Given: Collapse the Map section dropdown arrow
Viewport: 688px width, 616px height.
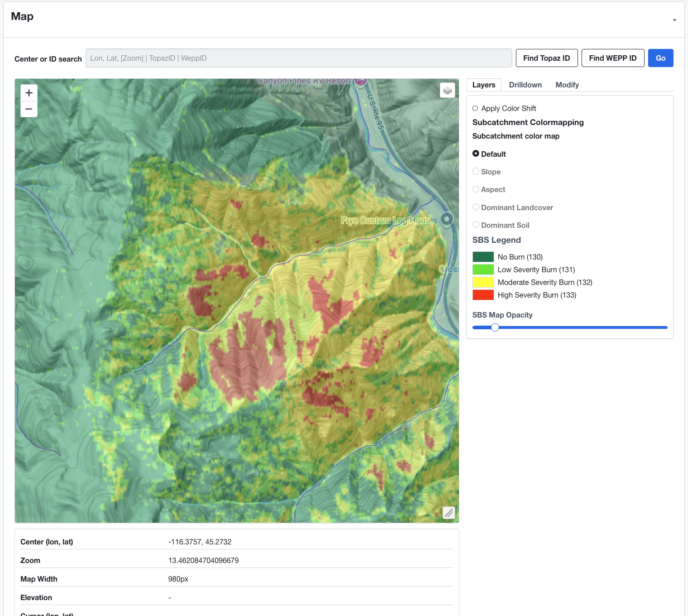Looking at the screenshot, I should (x=674, y=20).
